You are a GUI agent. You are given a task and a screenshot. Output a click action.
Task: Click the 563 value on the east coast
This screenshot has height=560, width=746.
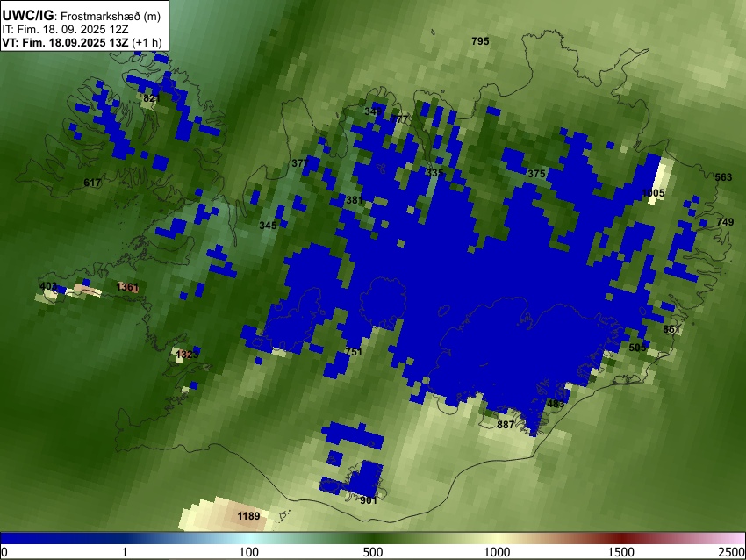click(x=723, y=177)
